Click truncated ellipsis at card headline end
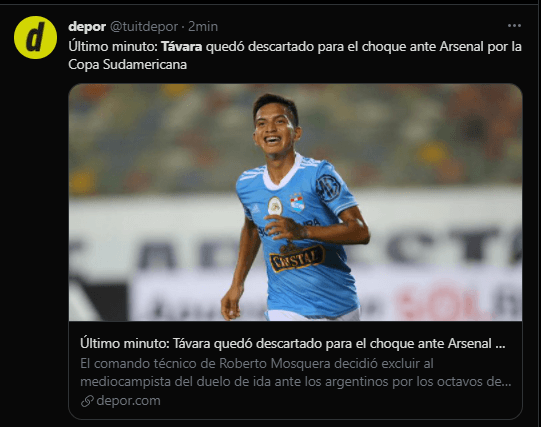541x427 pixels. [500, 344]
